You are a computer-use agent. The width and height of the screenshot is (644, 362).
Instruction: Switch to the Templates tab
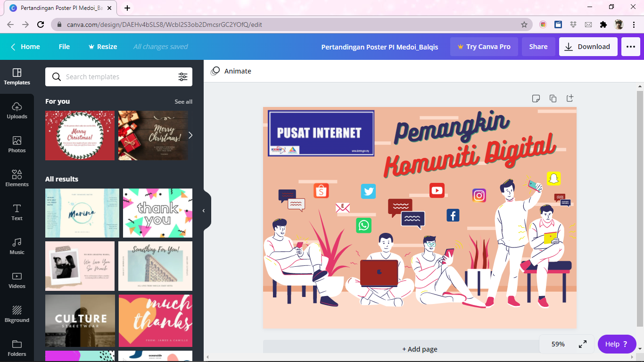[17, 76]
